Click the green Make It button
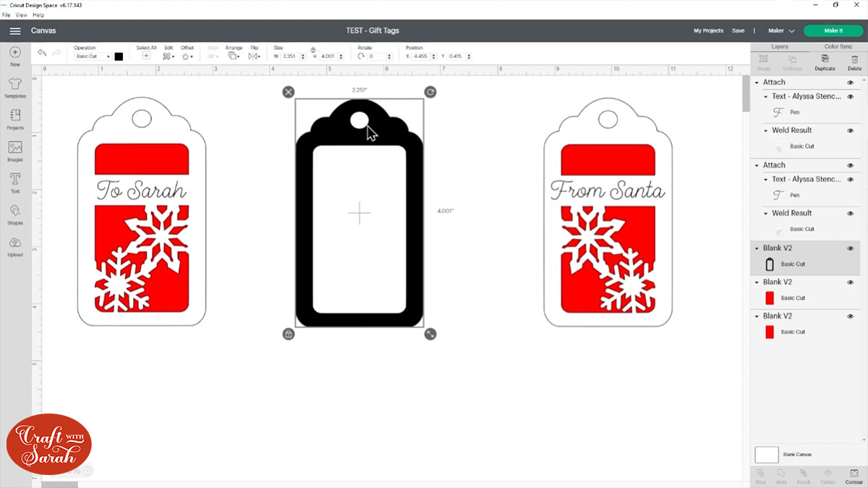 click(833, 31)
